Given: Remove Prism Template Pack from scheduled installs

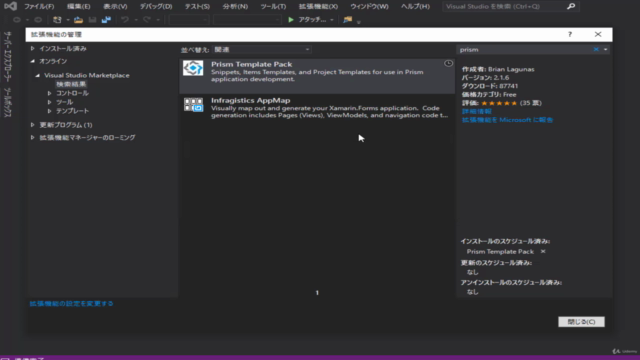Looking at the screenshot, I should pos(543,251).
